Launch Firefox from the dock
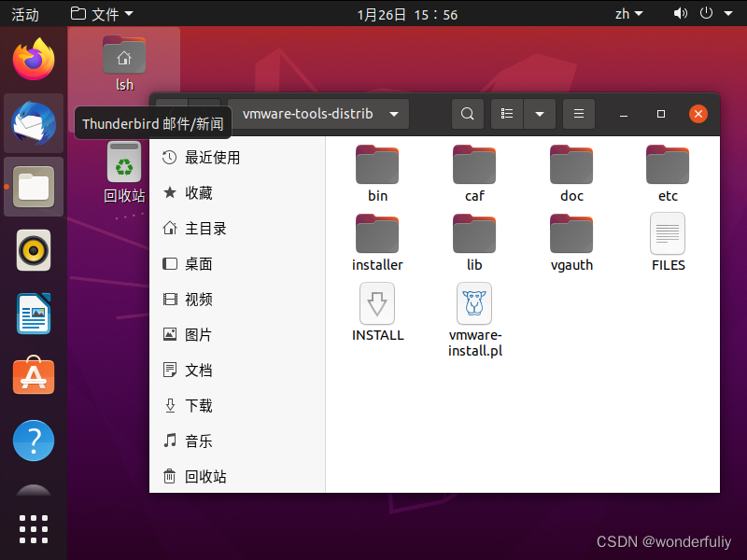This screenshot has width=747, height=560. click(x=34, y=60)
